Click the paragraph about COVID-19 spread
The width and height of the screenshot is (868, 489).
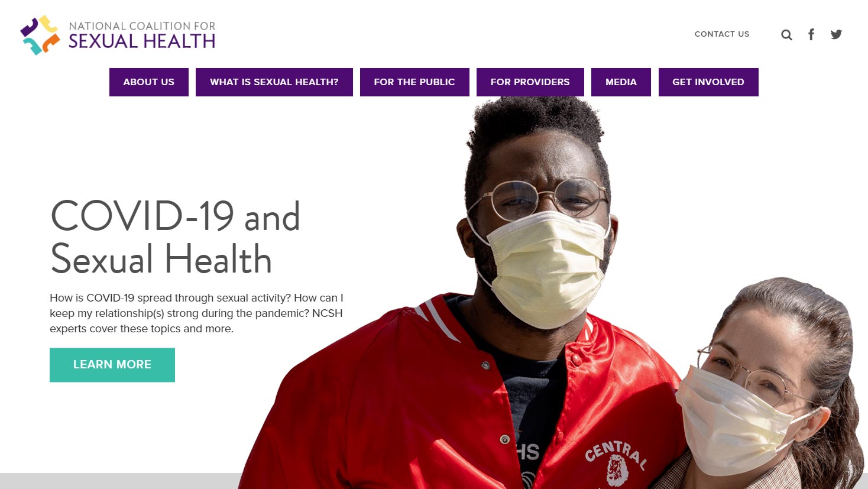pyautogui.click(x=196, y=313)
